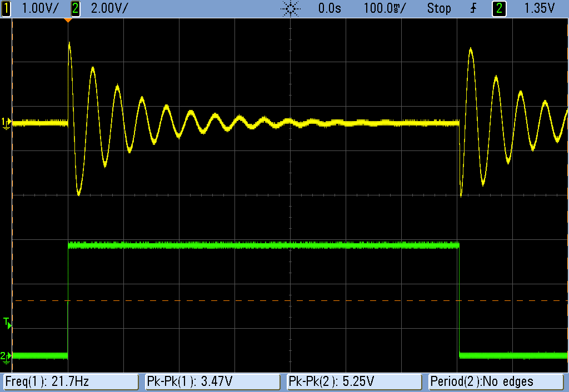
Task: Click the yellow Channel 1 badge
Action: [7, 8]
